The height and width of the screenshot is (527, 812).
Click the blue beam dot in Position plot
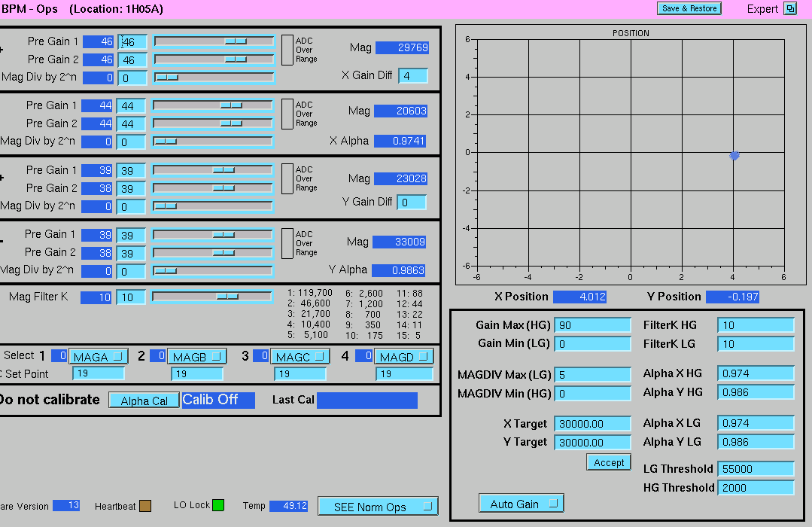[734, 155]
